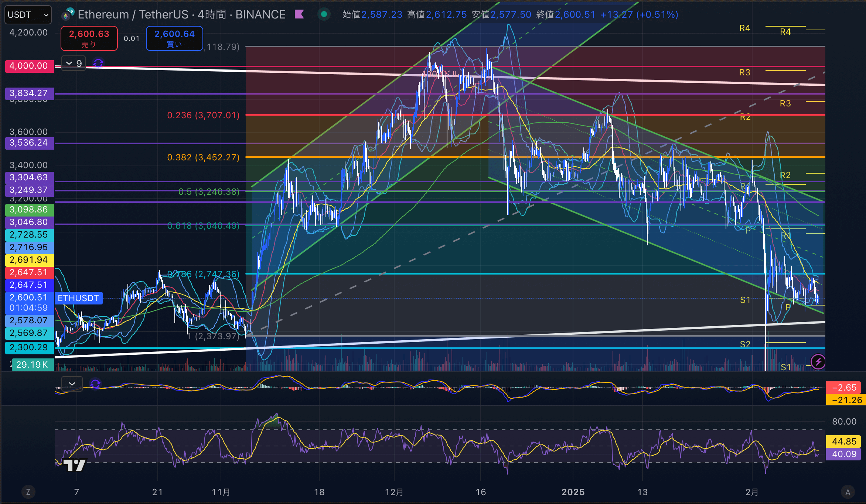
Task: Click the red 2,600.63 sell button
Action: (89, 38)
